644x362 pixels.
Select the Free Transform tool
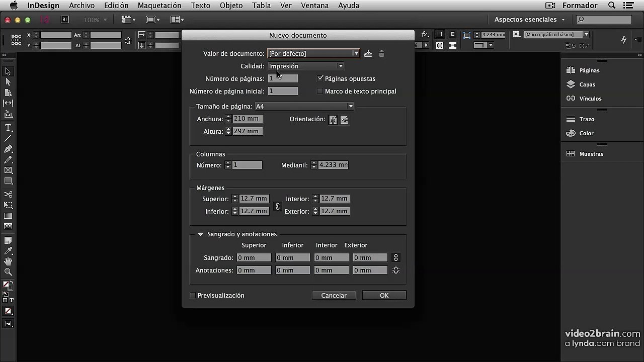tap(8, 205)
